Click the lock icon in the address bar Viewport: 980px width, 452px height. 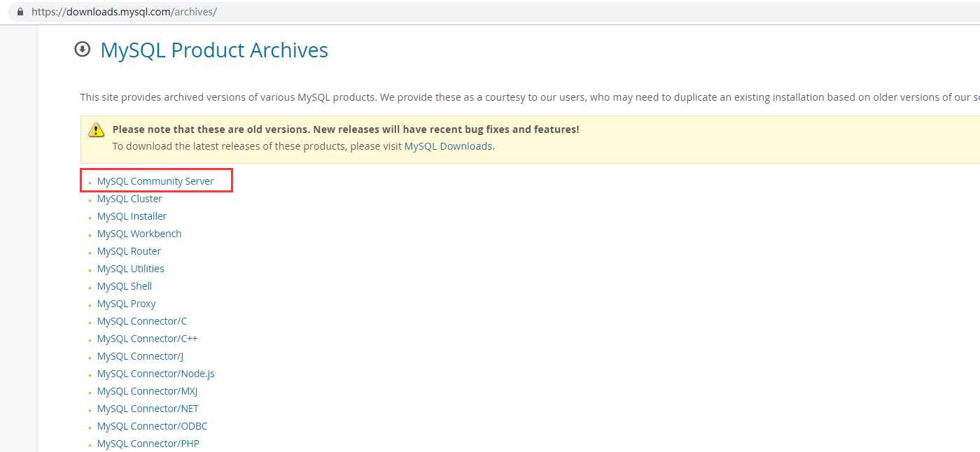coord(20,12)
